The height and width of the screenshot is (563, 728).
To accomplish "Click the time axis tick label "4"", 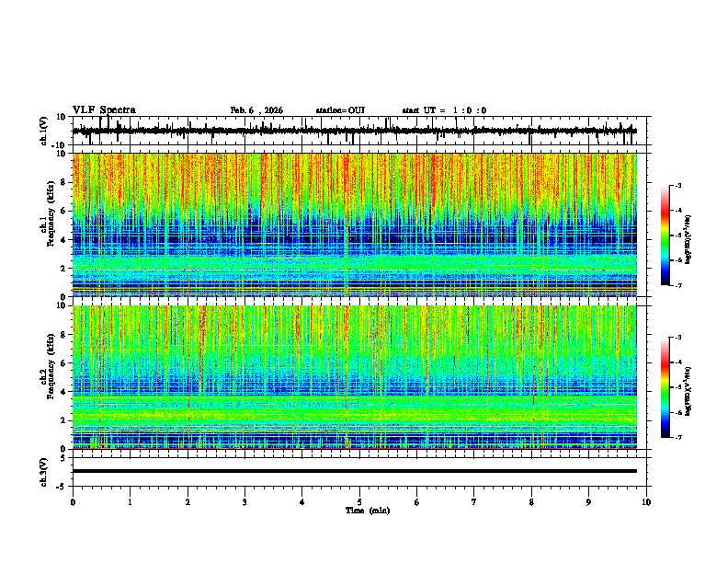I will 301,502.
